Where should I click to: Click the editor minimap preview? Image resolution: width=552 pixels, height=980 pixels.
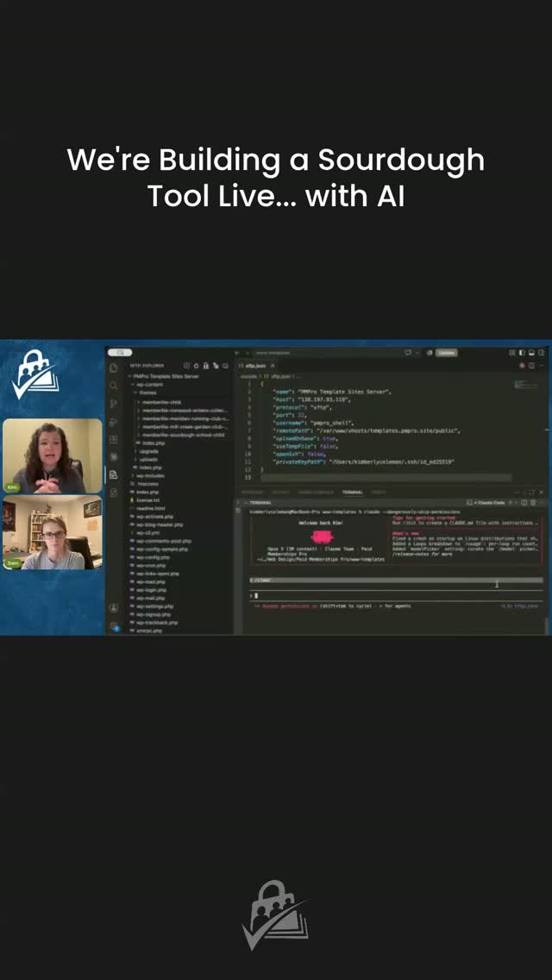click(x=525, y=385)
